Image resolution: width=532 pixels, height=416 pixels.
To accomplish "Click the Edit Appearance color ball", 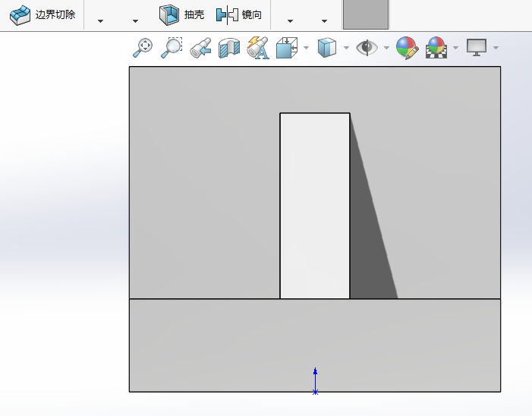I will (x=407, y=48).
